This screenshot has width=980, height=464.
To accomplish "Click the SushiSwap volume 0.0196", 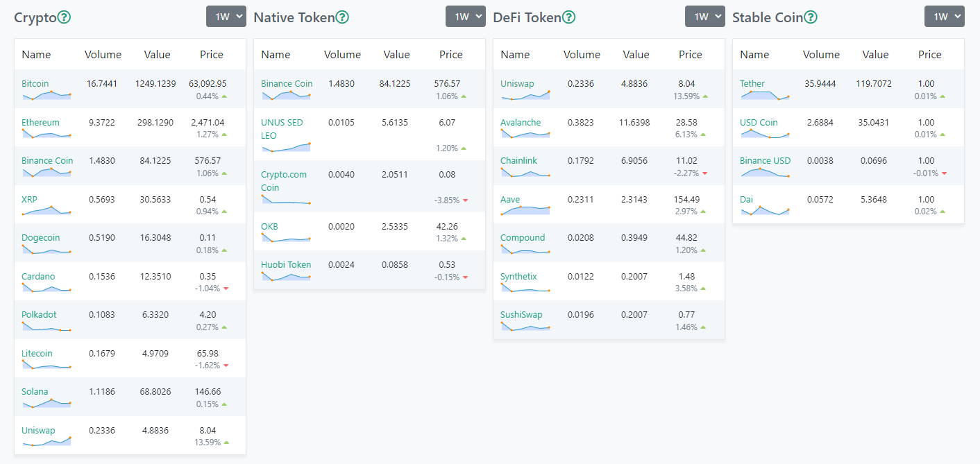I will 581,314.
